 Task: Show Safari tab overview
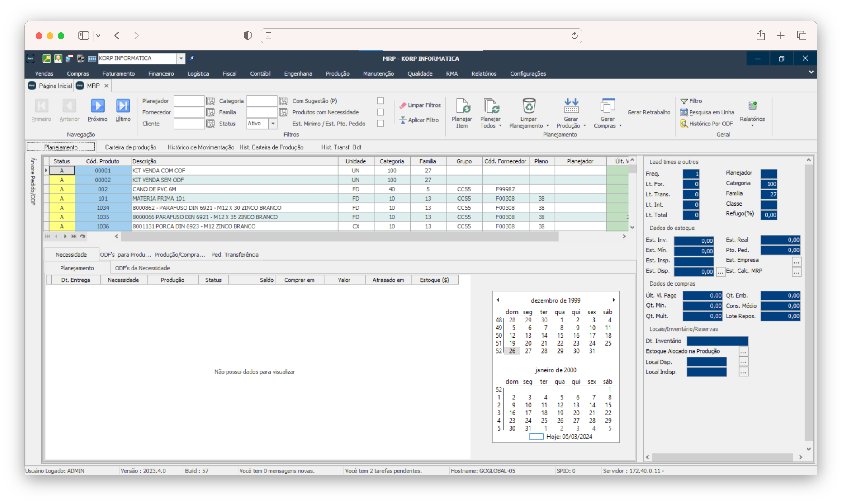point(801,35)
